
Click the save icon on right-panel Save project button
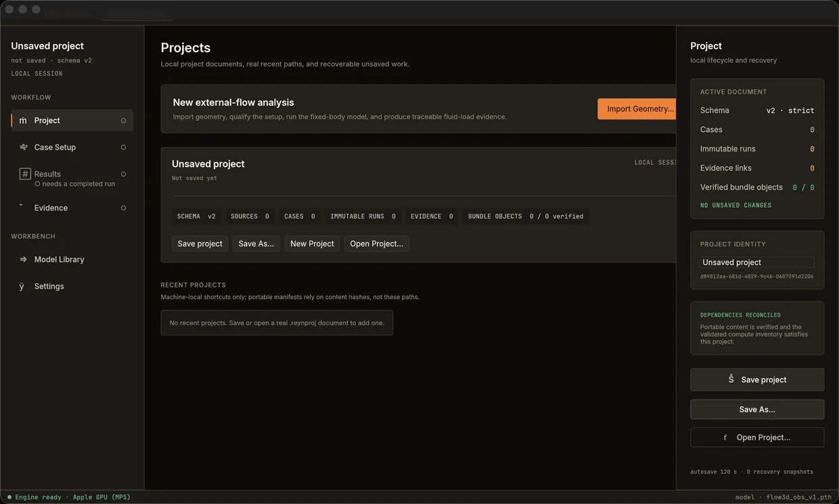click(x=731, y=380)
